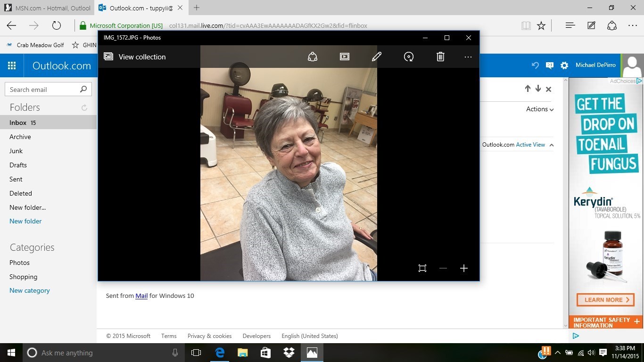Click in the Search email field
The width and height of the screenshot is (644, 362).
[x=42, y=90]
